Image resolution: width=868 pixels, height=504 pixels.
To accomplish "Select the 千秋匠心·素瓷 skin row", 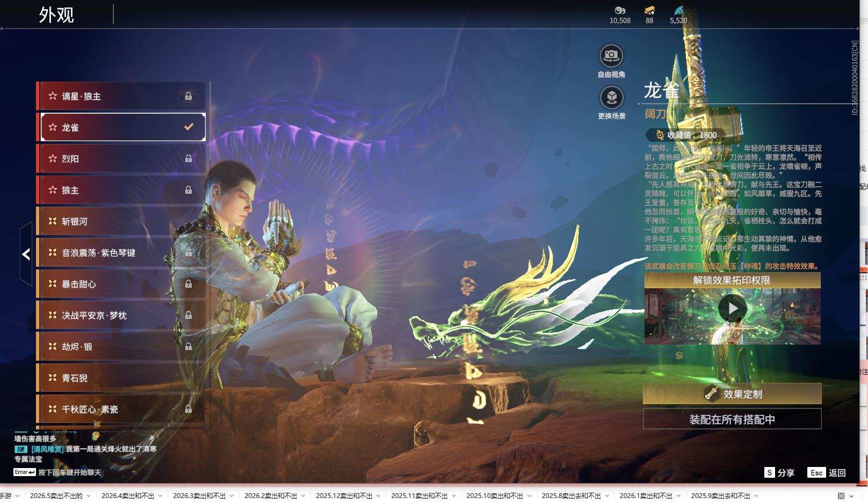I will tap(121, 409).
